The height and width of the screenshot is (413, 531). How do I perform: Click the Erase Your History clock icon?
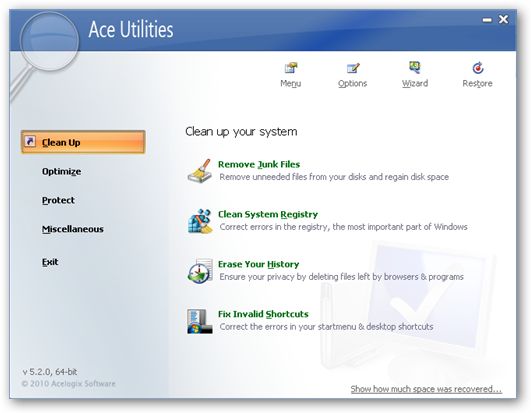point(200,271)
